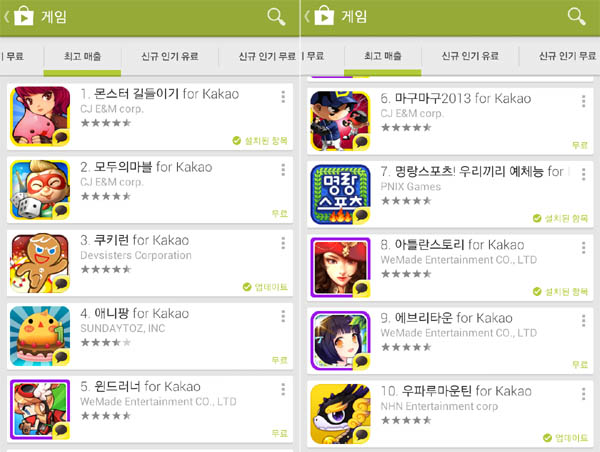
Task: Select the 최고 매출 tab on left screen
Action: click(x=82, y=57)
